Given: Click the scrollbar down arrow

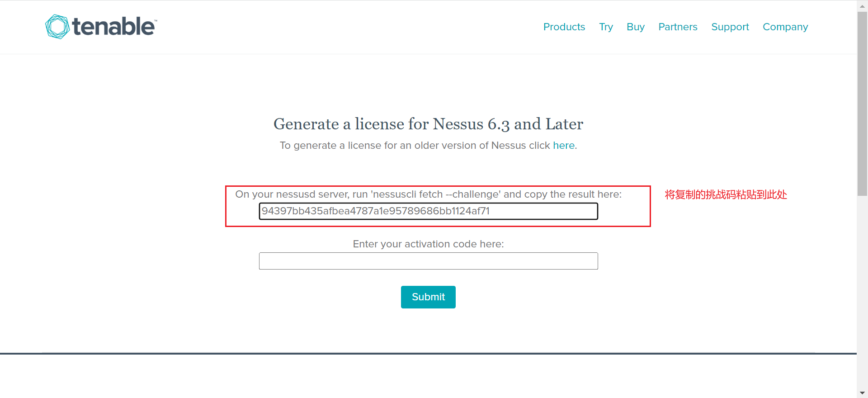Looking at the screenshot, I should click(x=862, y=393).
